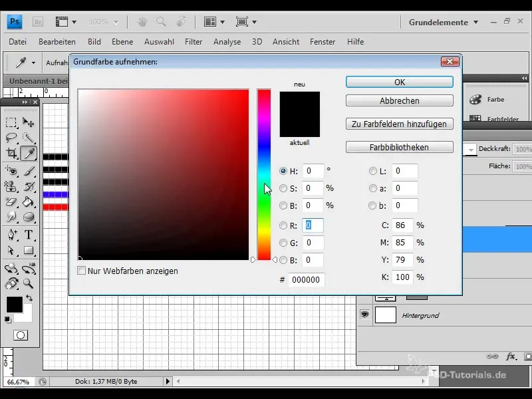
Task: Select the Lab 'a' radio button
Action: click(x=372, y=188)
